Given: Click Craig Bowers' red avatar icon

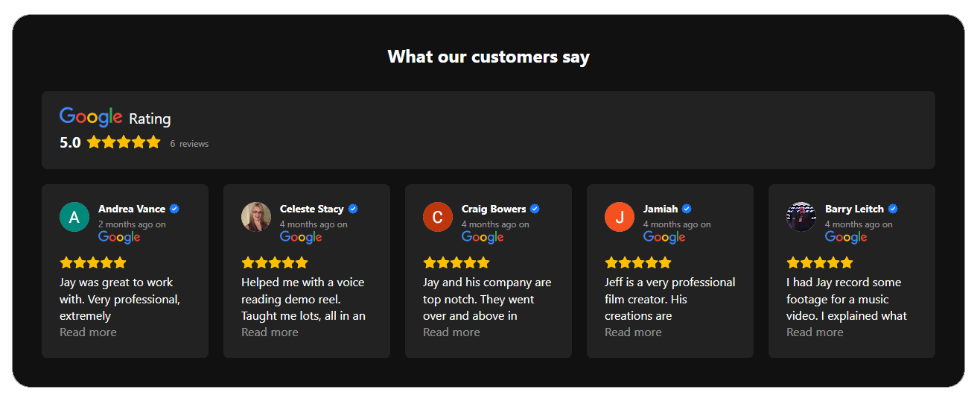Looking at the screenshot, I should [x=438, y=217].
